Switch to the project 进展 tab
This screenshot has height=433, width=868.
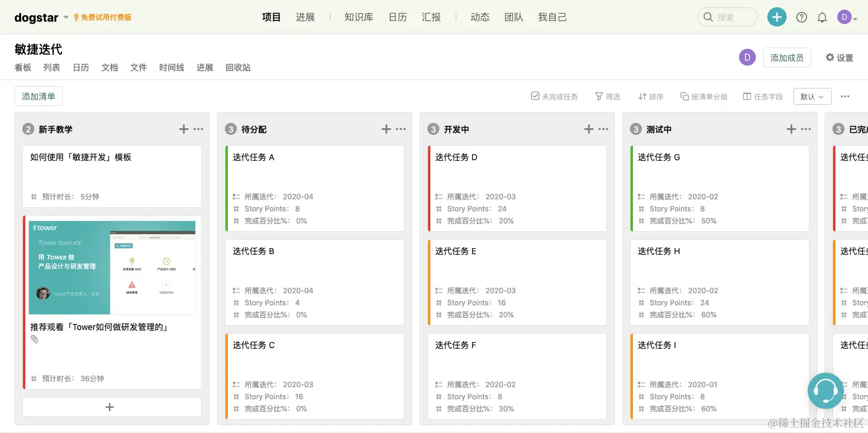click(x=205, y=67)
